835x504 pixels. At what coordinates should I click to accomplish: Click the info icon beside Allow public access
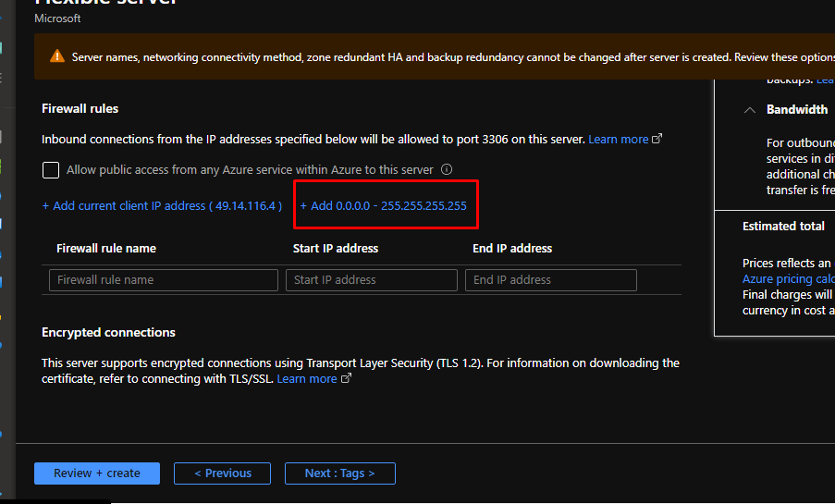coord(447,170)
